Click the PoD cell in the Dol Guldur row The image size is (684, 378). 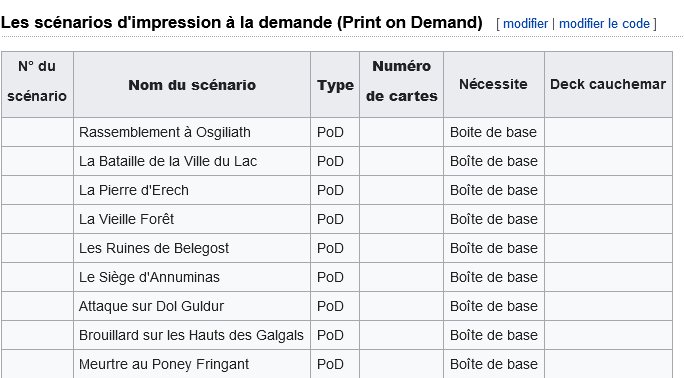335,306
